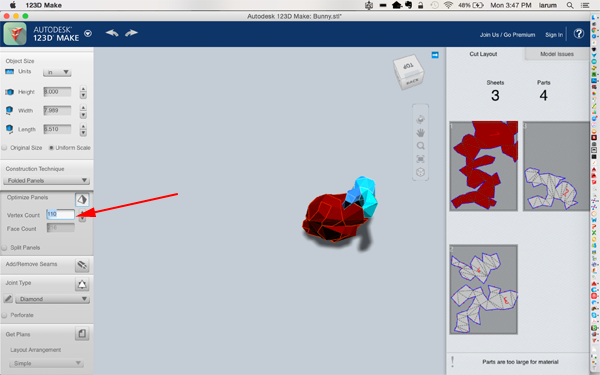The image size is (600, 375).
Task: Select the pan hand tool
Action: [x=421, y=133]
